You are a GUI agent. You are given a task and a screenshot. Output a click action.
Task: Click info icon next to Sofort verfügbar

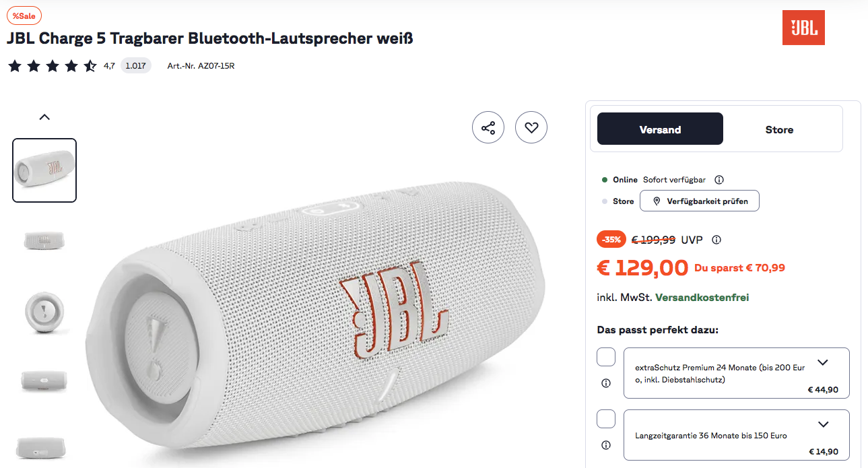[719, 180]
